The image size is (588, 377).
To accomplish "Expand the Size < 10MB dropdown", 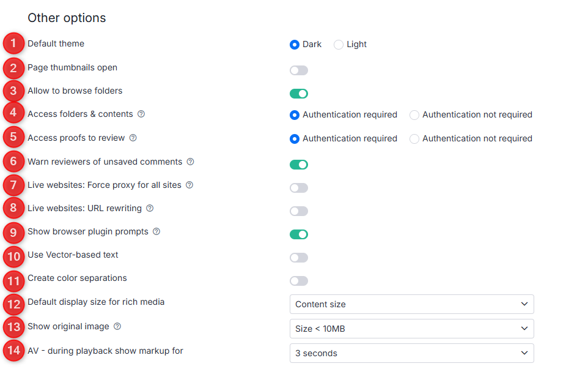I will [411, 329].
